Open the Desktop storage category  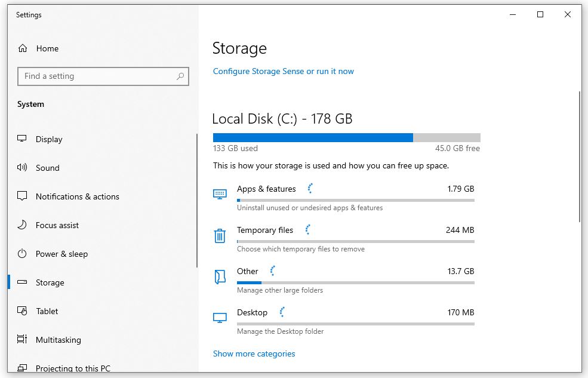(343, 322)
